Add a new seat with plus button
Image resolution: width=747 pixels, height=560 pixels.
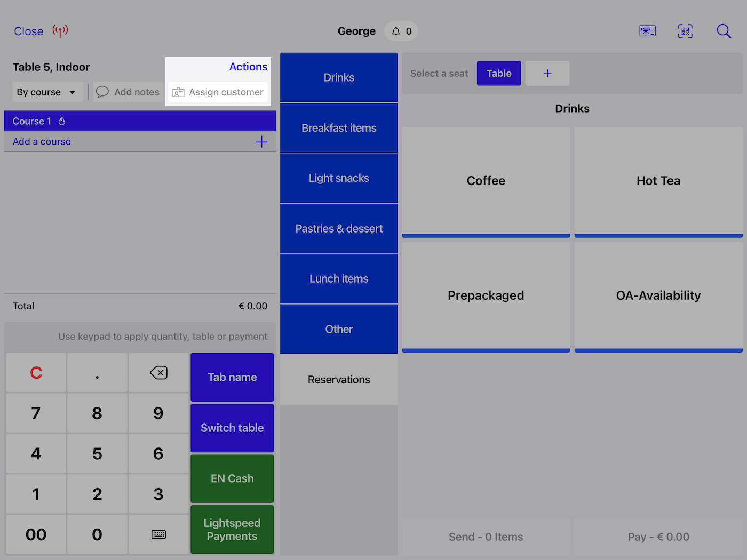pos(547,74)
